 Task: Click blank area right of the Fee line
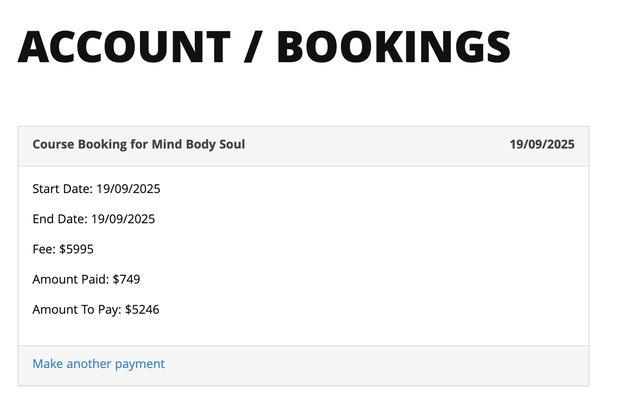pyautogui.click(x=350, y=249)
